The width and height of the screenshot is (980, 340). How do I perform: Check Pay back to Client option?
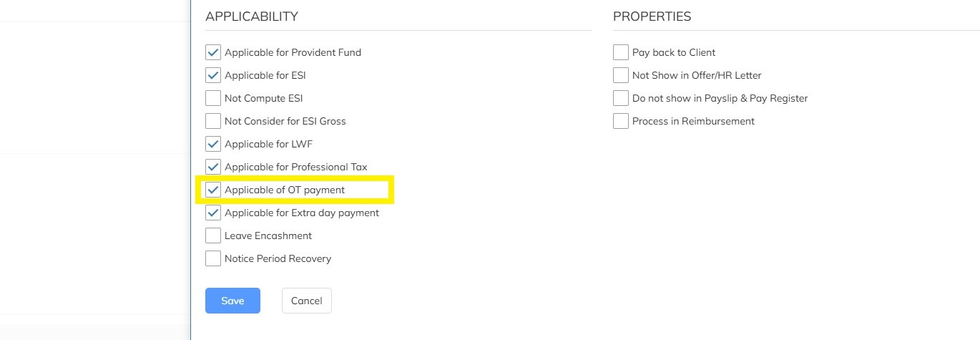coord(620,52)
